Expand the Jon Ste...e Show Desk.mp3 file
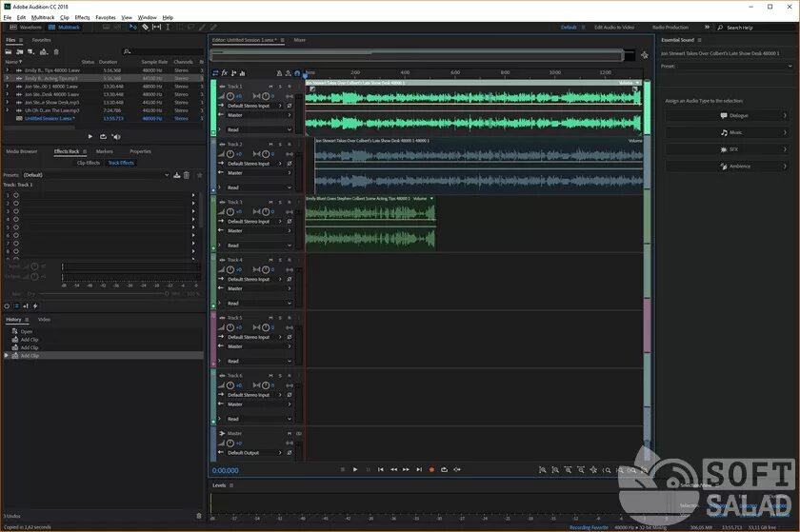The width and height of the screenshot is (800, 532). coord(8,102)
